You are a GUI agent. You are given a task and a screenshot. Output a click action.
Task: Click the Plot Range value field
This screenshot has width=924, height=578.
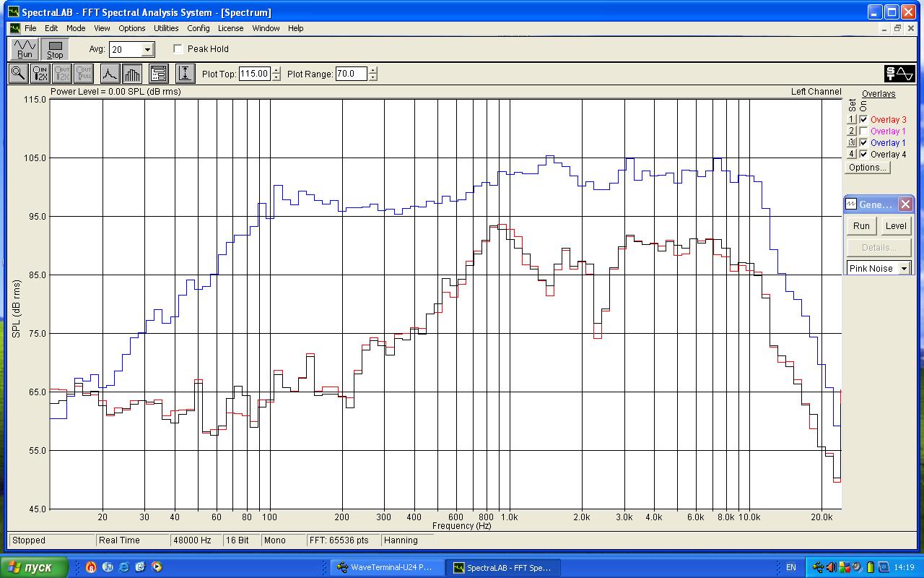tap(352, 74)
